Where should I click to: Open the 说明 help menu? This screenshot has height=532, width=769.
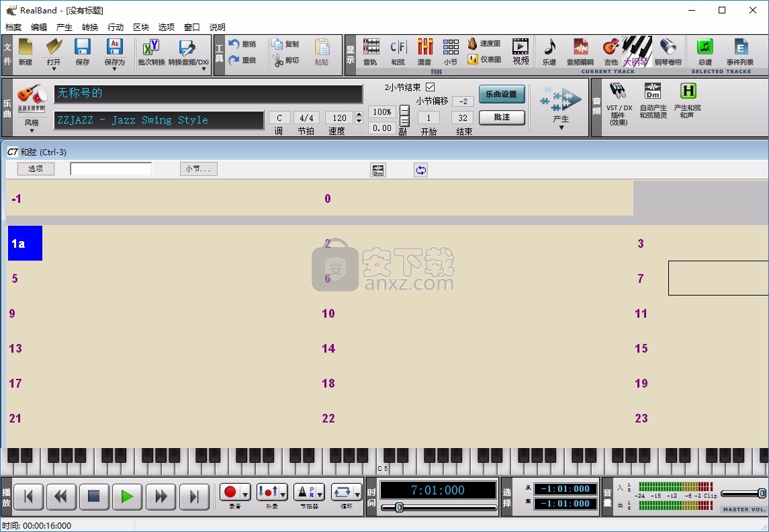pos(217,27)
